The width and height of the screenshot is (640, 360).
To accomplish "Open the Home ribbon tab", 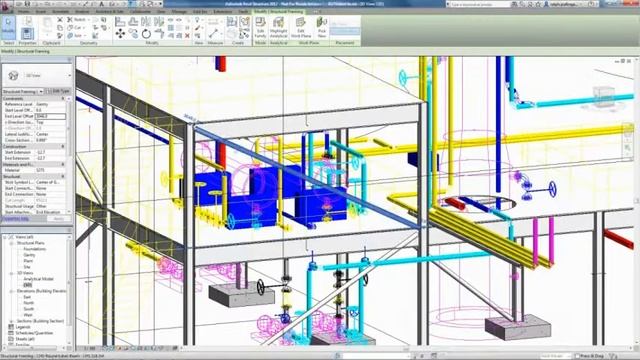I will [23, 11].
